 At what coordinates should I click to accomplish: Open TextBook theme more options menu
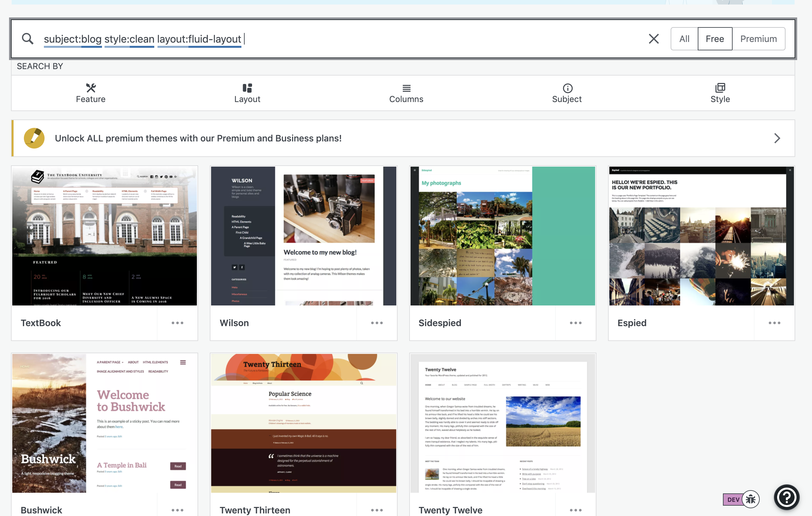[x=178, y=323]
